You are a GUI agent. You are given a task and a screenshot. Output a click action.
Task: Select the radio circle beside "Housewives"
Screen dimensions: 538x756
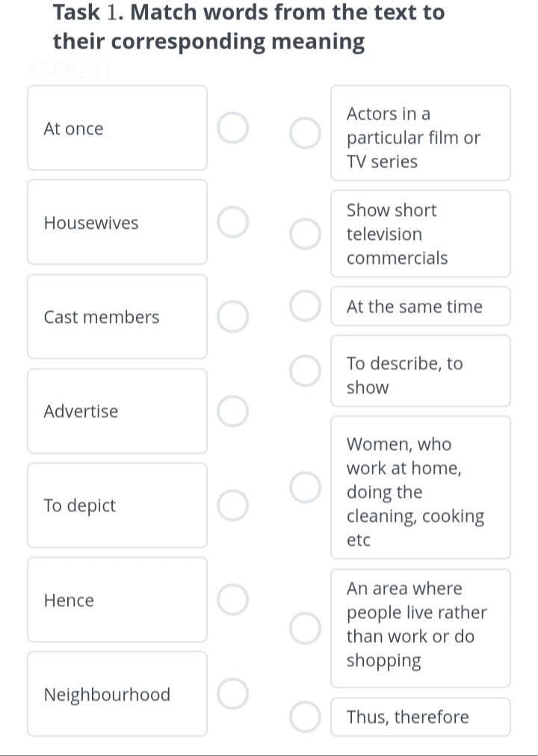(x=232, y=223)
